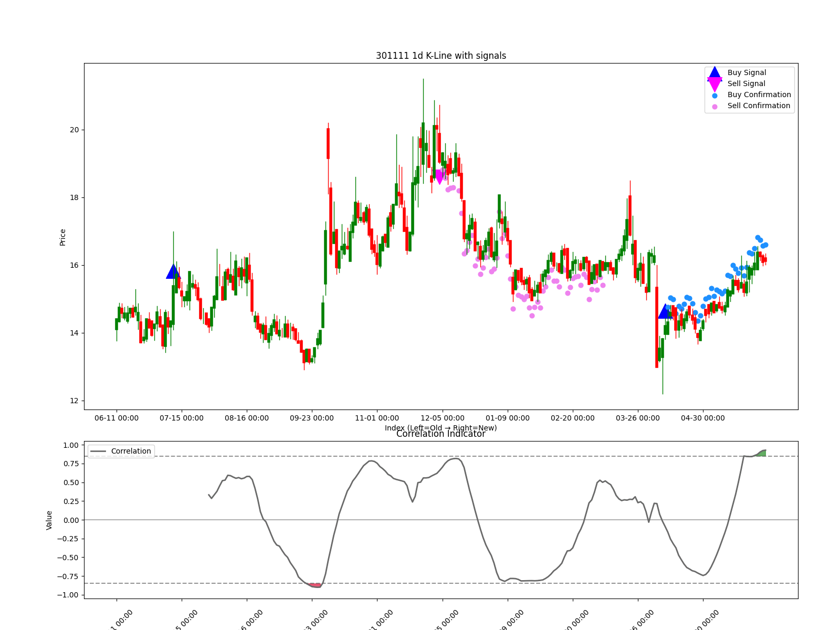Click the correlation axis tick −1.00
Screen dimensions: 840x630
[67, 595]
